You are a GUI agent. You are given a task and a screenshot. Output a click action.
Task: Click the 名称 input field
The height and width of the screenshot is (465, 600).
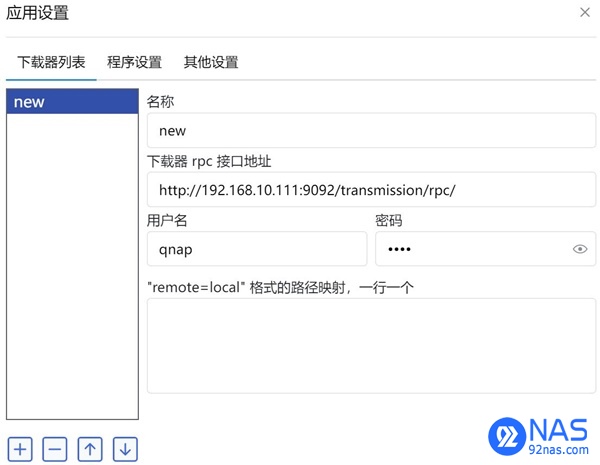pos(371,131)
